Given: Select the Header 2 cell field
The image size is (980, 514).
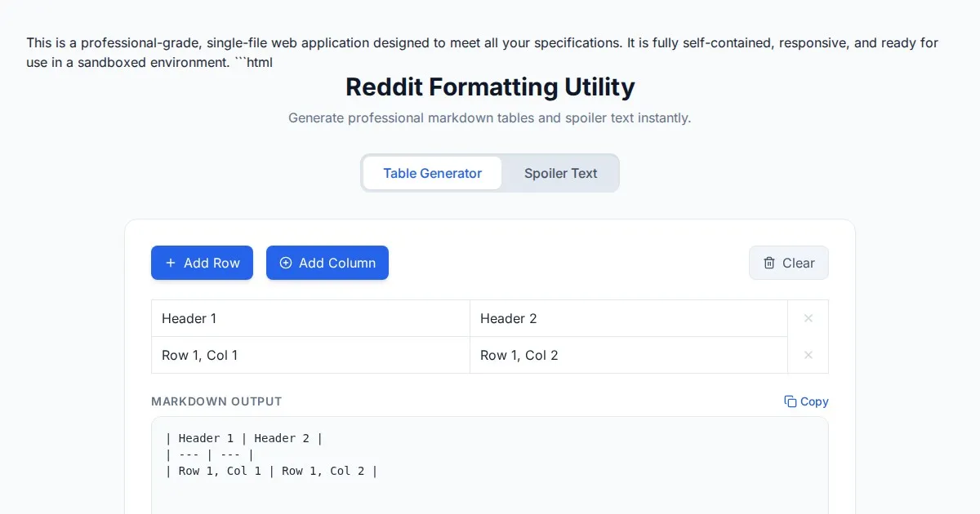Looking at the screenshot, I should pos(629,318).
